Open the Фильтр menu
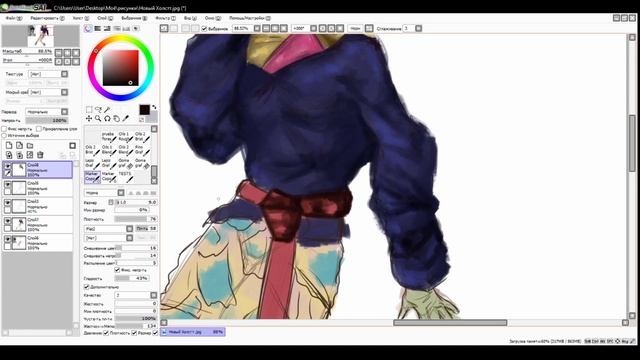Screen dimensions: 640x360 tap(165, 18)
